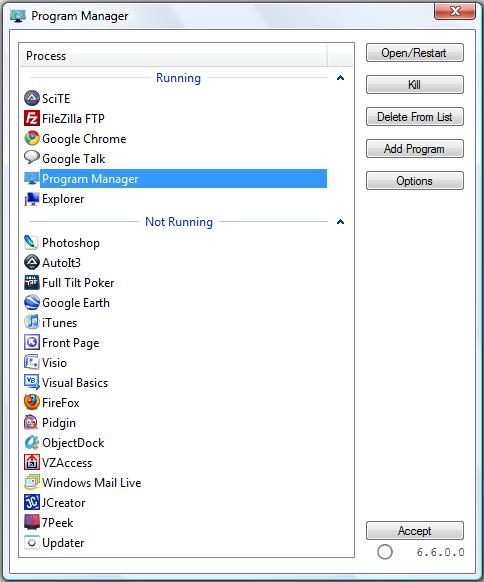Click the Full Tilt Poker icon
Viewport: 484px width, 582px height.
tap(32, 282)
